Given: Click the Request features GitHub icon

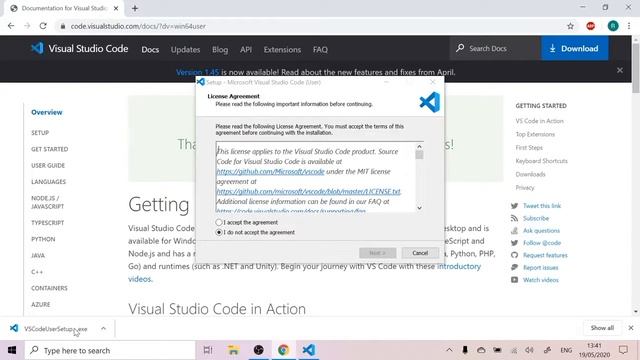Looking at the screenshot, I should 514,255.
